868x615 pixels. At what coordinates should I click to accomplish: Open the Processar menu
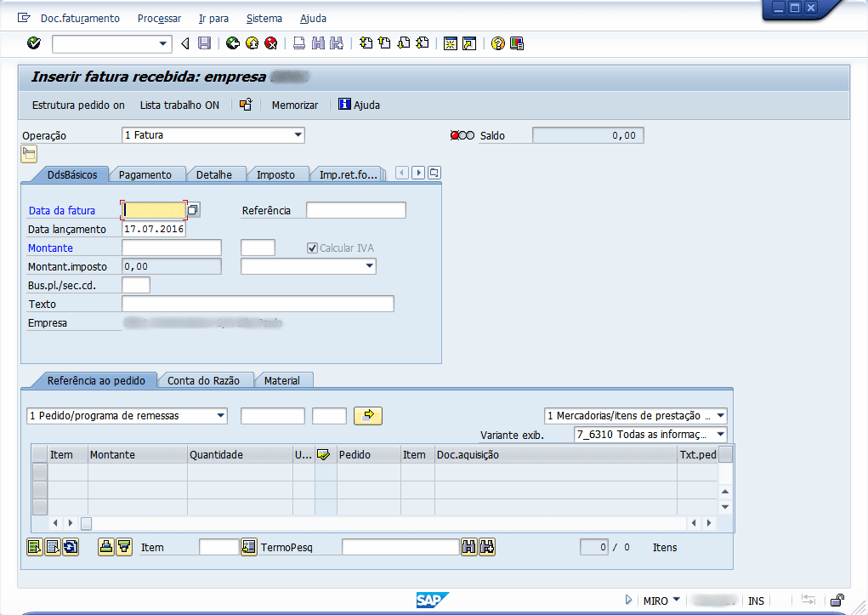(159, 18)
